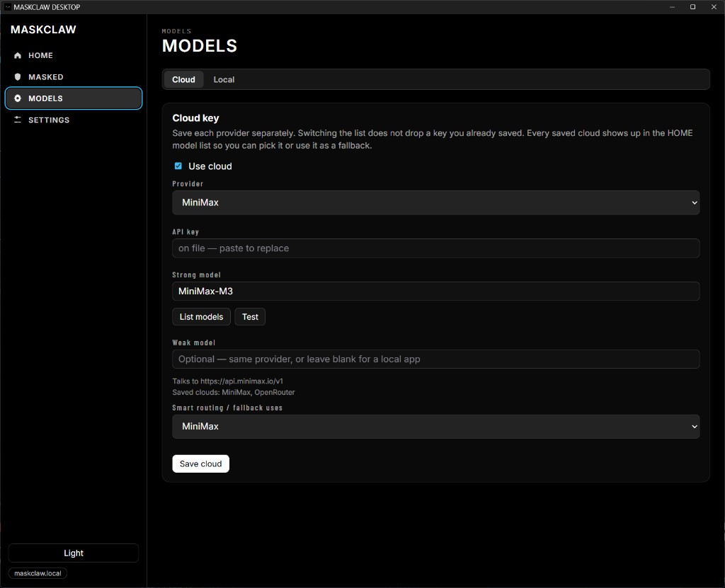The width and height of the screenshot is (725, 588).
Task: Click the MODELS gear icon in the sidebar
Action: (18, 98)
